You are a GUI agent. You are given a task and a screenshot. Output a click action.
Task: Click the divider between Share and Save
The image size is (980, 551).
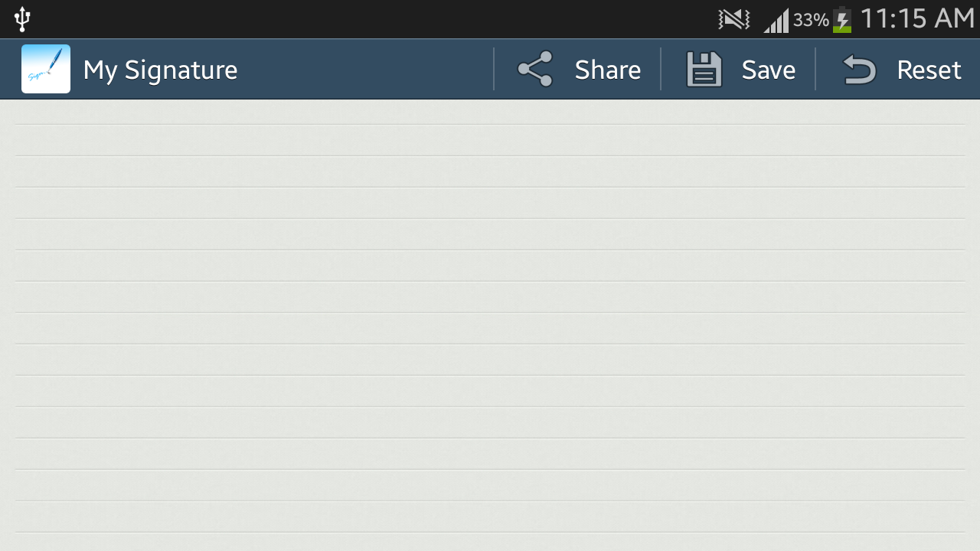661,69
